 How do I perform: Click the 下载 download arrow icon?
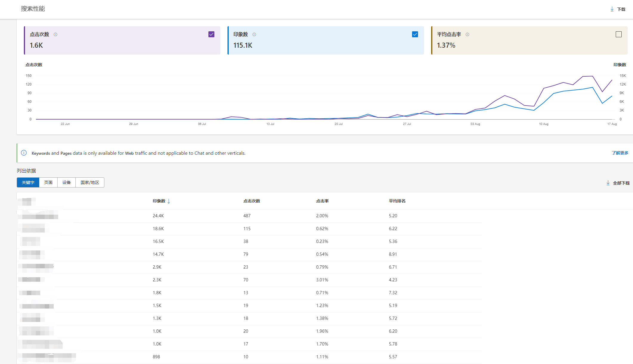click(x=612, y=9)
